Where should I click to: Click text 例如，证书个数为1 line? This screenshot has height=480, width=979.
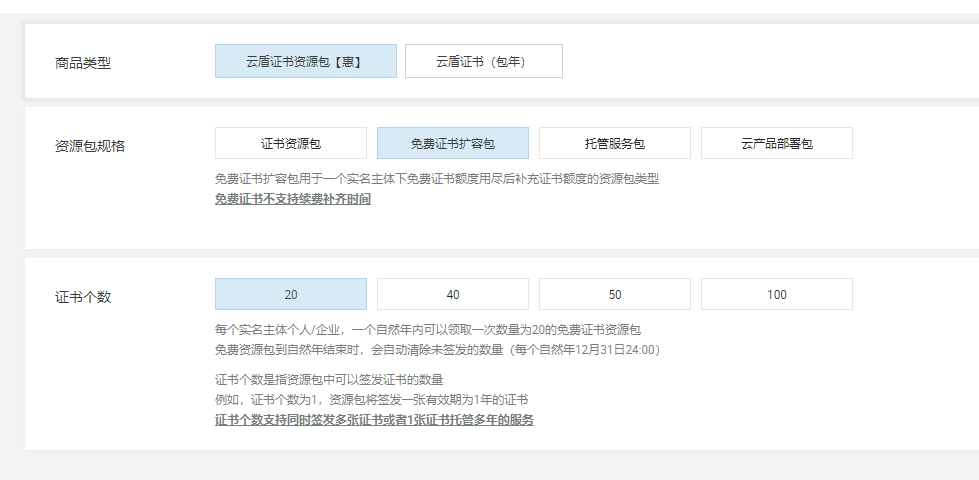click(x=371, y=399)
